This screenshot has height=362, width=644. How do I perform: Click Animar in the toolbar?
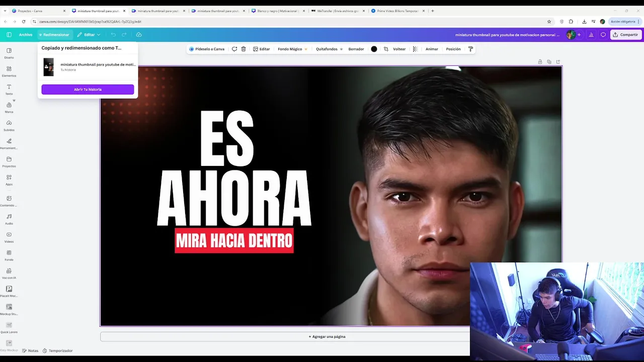[432, 49]
